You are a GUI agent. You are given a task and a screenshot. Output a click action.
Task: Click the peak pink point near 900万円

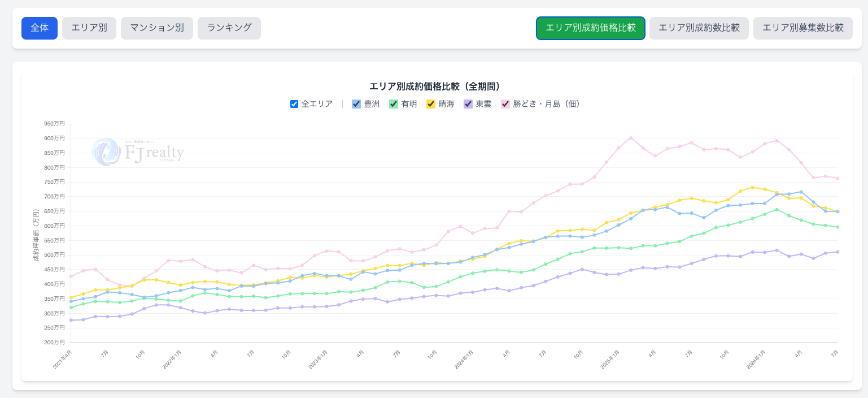631,137
